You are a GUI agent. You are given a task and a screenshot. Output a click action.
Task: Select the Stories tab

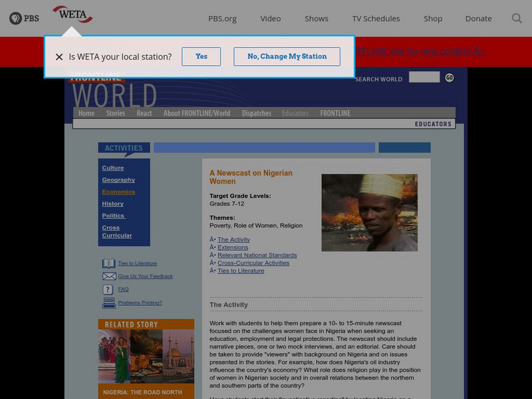pyautogui.click(x=115, y=113)
